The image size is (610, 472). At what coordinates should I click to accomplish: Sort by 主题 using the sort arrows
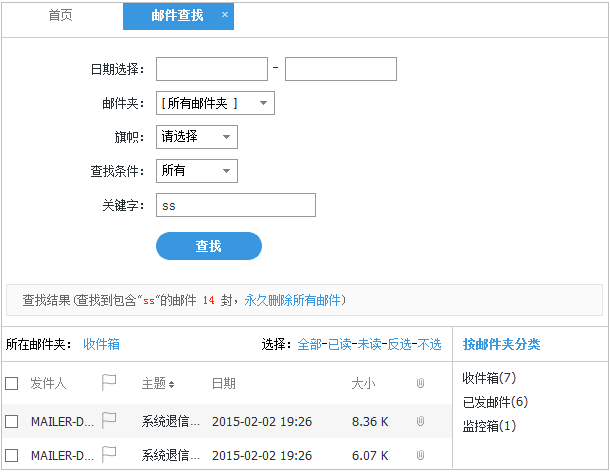pyautogui.click(x=170, y=384)
